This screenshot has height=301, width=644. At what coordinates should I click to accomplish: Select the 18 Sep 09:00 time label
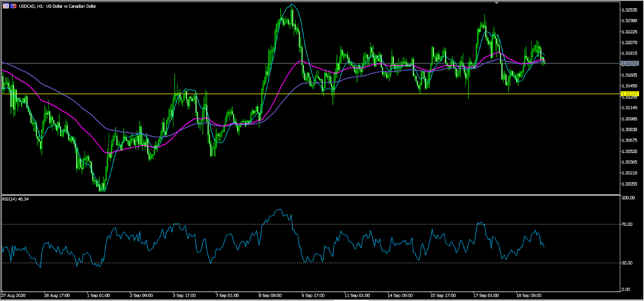pos(528,295)
